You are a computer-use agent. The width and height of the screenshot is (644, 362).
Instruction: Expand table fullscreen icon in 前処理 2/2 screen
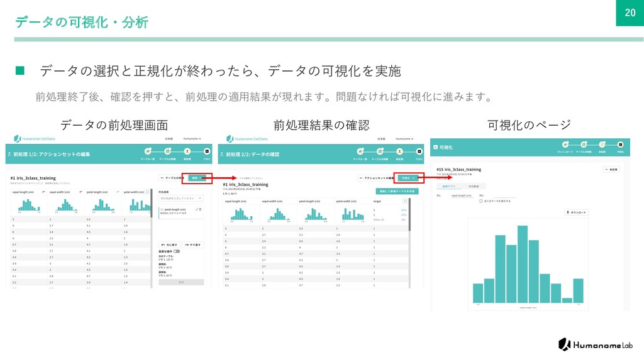pyautogui.click(x=406, y=201)
